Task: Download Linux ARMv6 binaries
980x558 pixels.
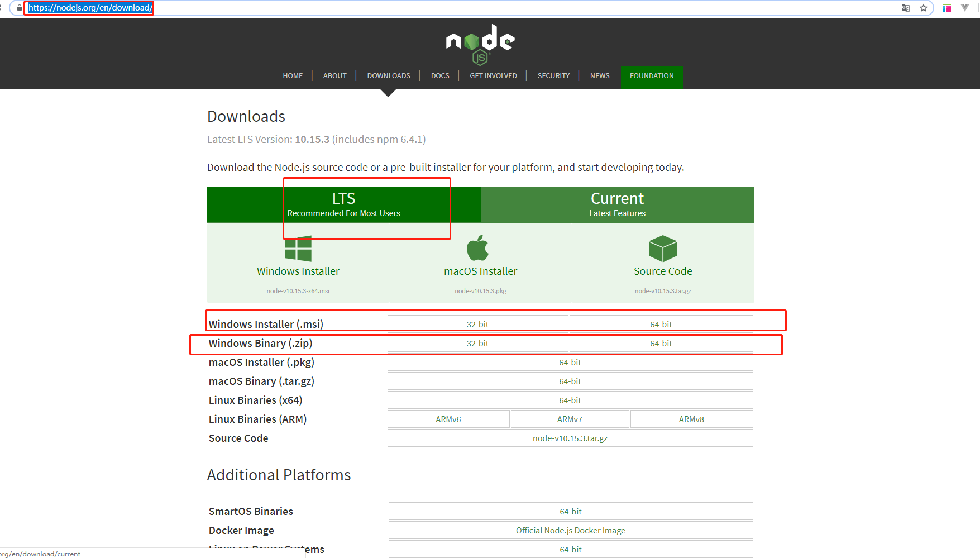Action: [x=448, y=419]
